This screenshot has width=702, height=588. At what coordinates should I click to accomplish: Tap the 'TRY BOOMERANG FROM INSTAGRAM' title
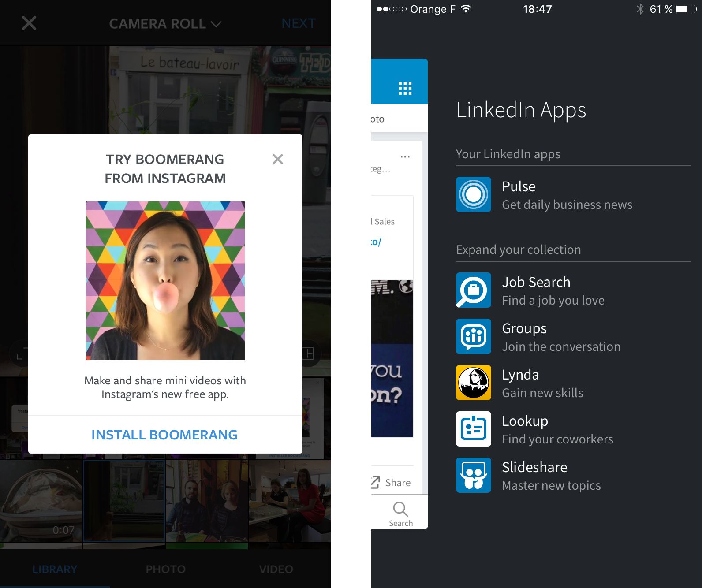pyautogui.click(x=165, y=169)
